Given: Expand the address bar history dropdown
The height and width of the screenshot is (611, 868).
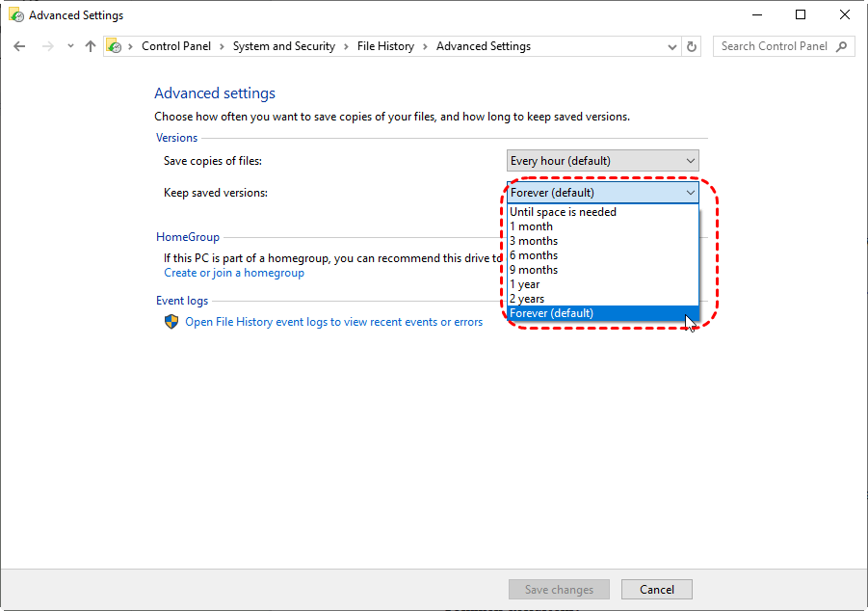Looking at the screenshot, I should [671, 46].
